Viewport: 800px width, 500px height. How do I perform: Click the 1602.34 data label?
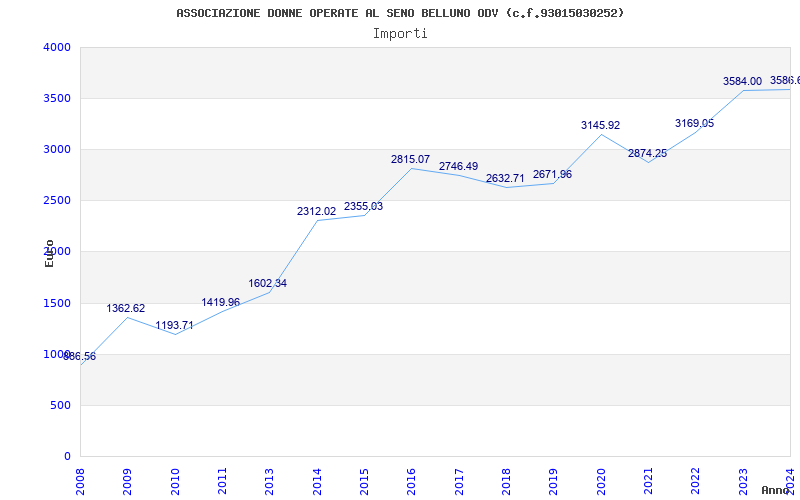coord(268,284)
